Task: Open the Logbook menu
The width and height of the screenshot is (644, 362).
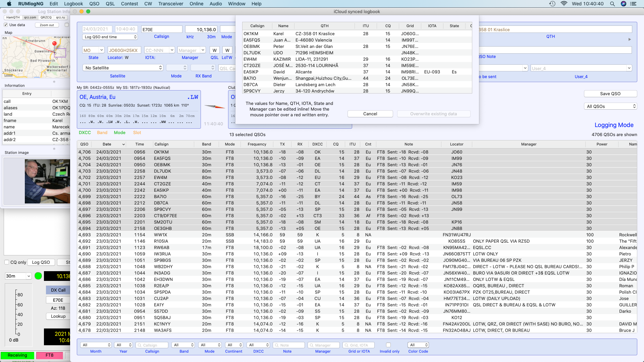Action: 73,4
